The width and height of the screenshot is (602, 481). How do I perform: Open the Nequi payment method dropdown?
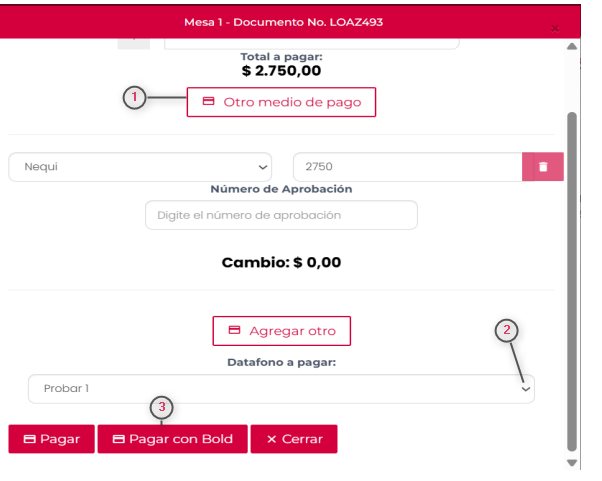tap(141, 167)
